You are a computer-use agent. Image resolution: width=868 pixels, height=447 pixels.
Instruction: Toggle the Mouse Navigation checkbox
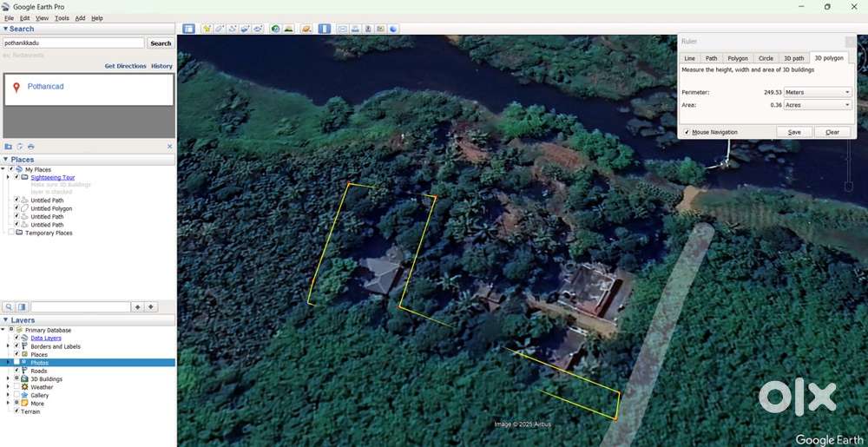click(x=687, y=132)
